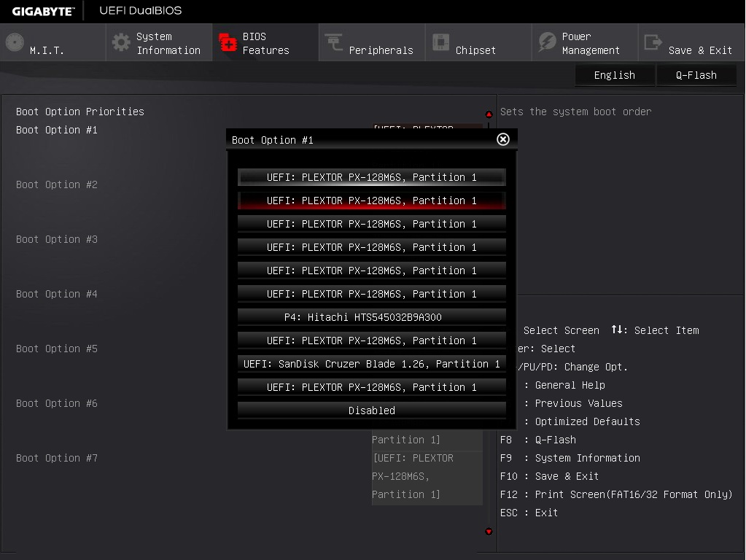This screenshot has width=746, height=560.
Task: Switch to the System Information tab
Action: tap(160, 42)
